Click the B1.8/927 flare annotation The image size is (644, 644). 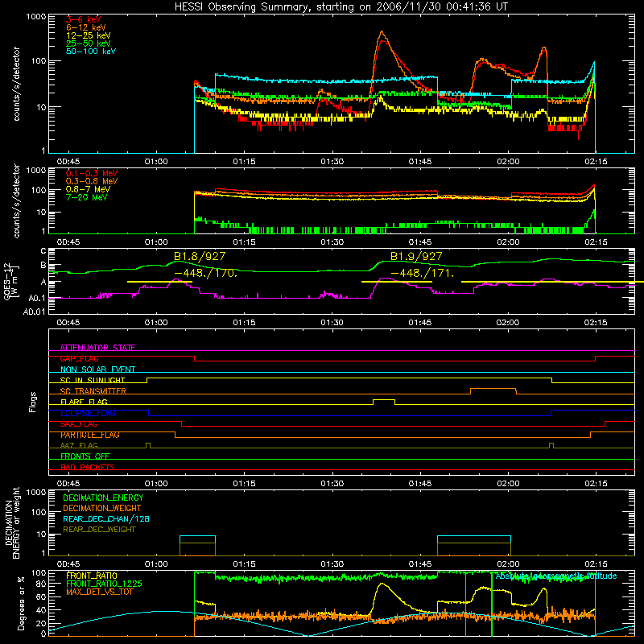tap(200, 256)
